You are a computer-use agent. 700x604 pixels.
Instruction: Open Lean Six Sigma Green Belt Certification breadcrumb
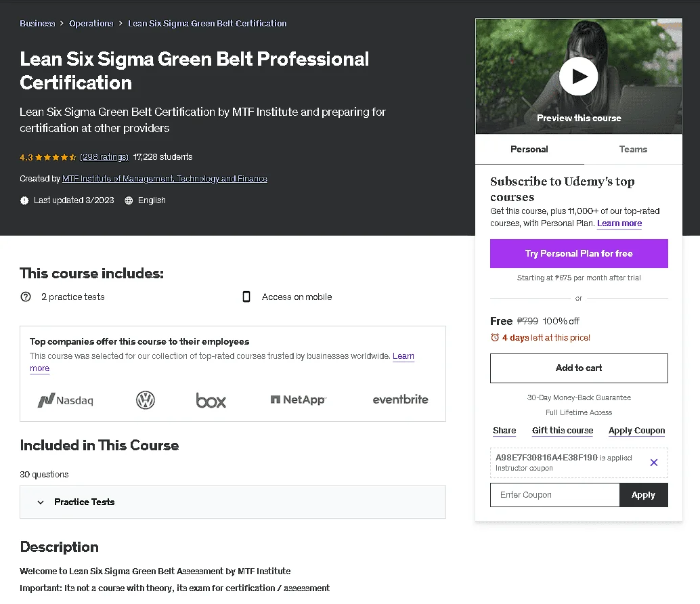tap(207, 23)
